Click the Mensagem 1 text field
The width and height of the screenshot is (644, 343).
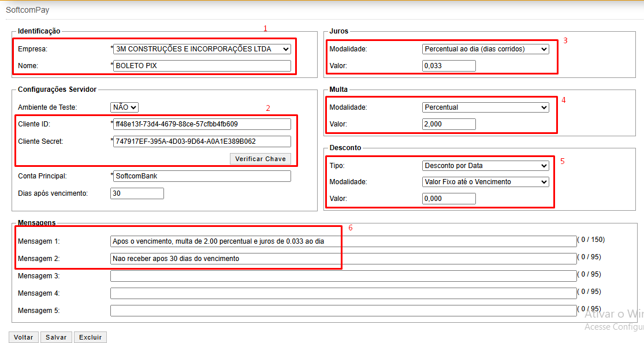click(x=343, y=241)
